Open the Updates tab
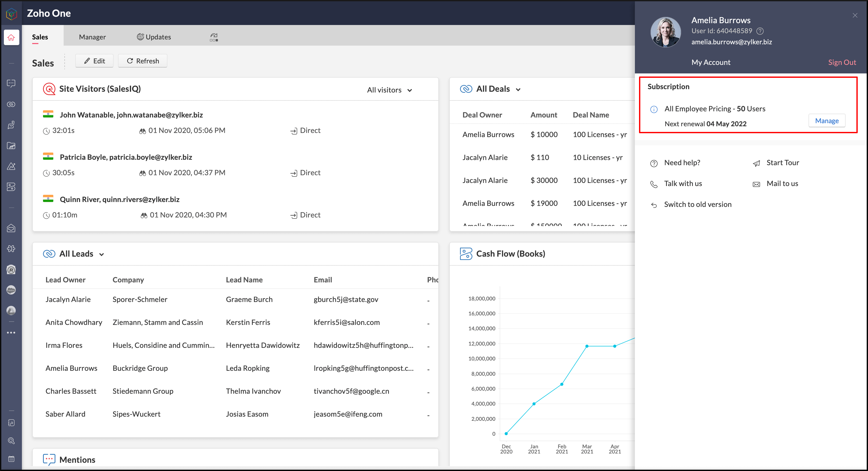The width and height of the screenshot is (868, 471). coord(154,37)
